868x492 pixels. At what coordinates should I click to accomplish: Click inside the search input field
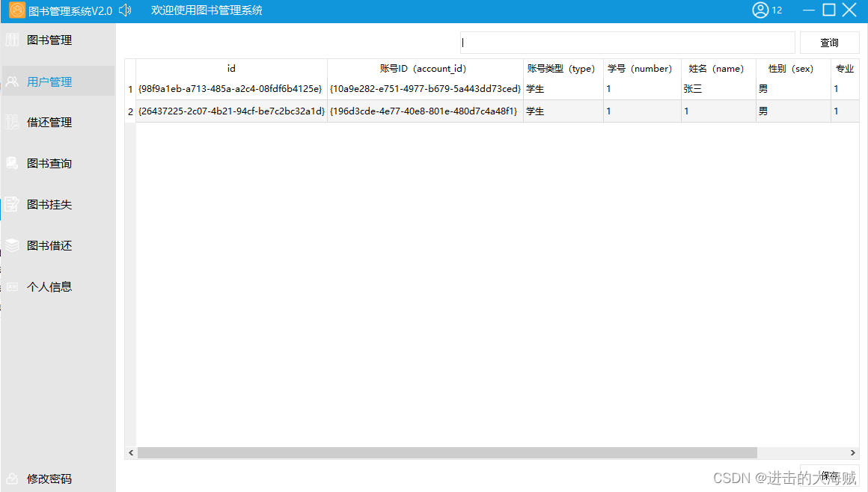[x=627, y=43]
